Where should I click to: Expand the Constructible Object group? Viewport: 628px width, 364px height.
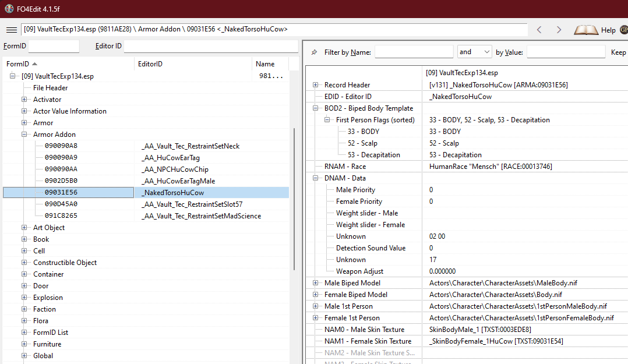pos(24,262)
